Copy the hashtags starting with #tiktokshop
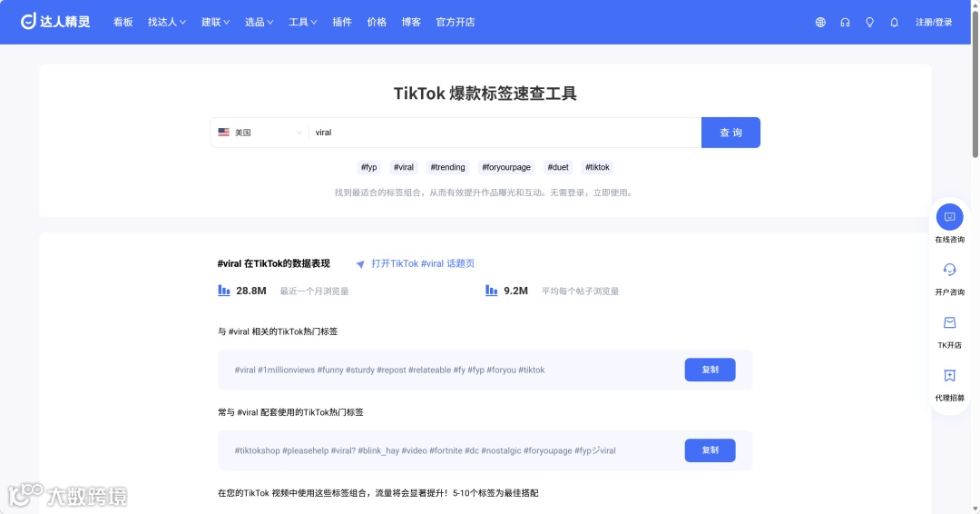Image resolution: width=980 pixels, height=514 pixels. (x=710, y=450)
